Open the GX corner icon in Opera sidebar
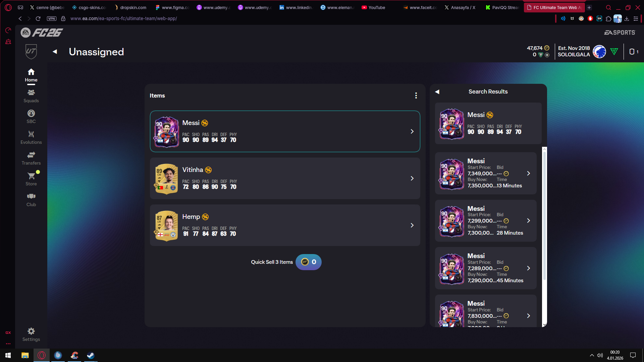Viewport: 644px width, 362px height. pyautogui.click(x=8, y=333)
